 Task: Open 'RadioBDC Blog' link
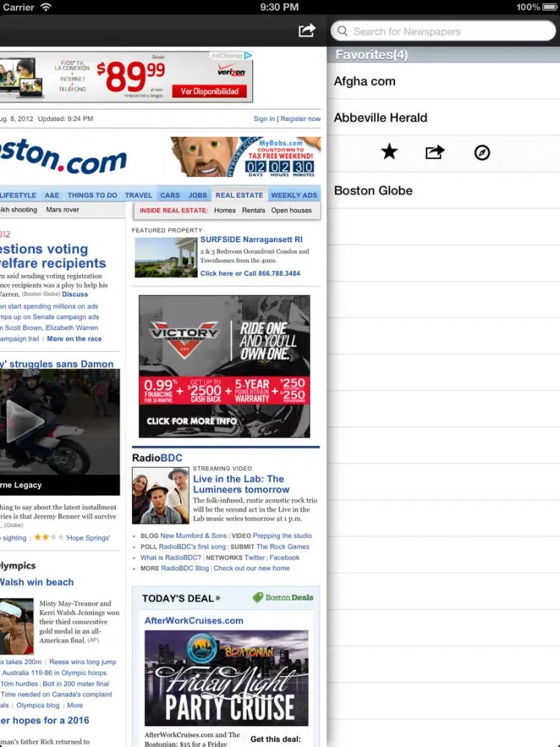coord(184,568)
